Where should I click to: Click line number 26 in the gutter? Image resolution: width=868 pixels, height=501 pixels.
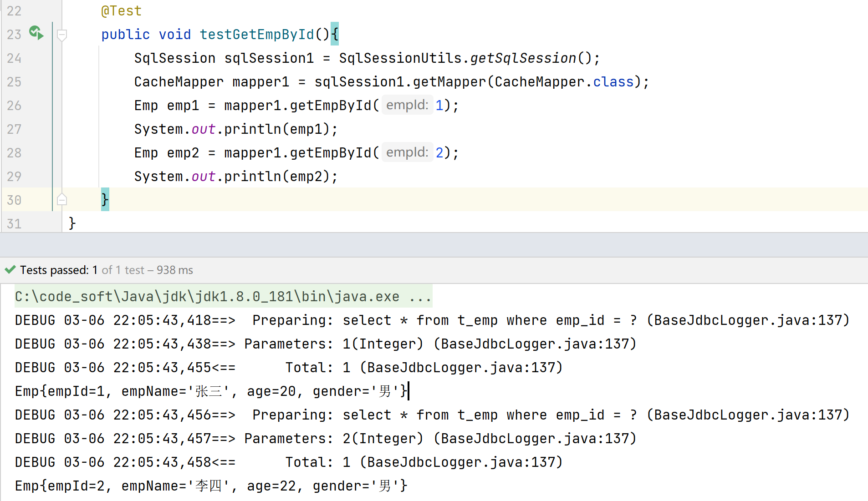pos(14,105)
